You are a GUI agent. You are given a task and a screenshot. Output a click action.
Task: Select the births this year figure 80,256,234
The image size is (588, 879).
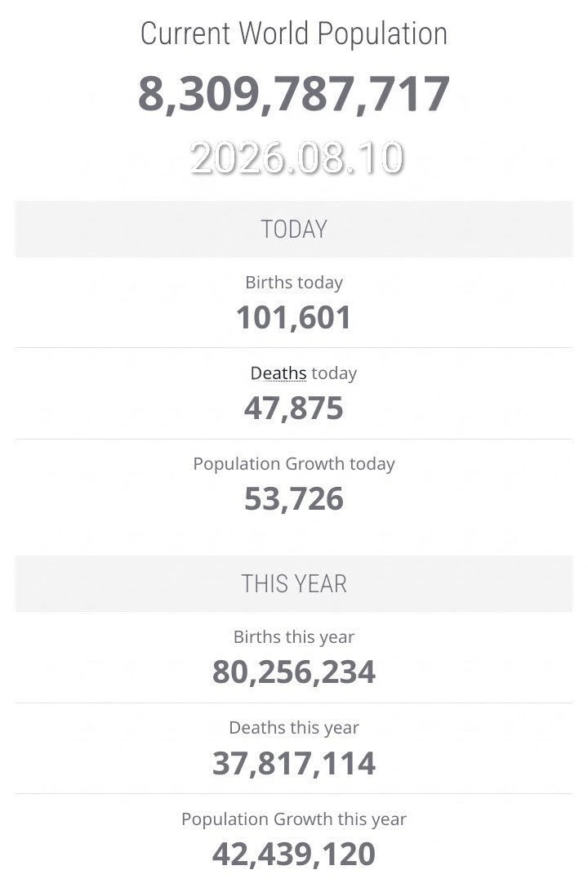click(294, 672)
